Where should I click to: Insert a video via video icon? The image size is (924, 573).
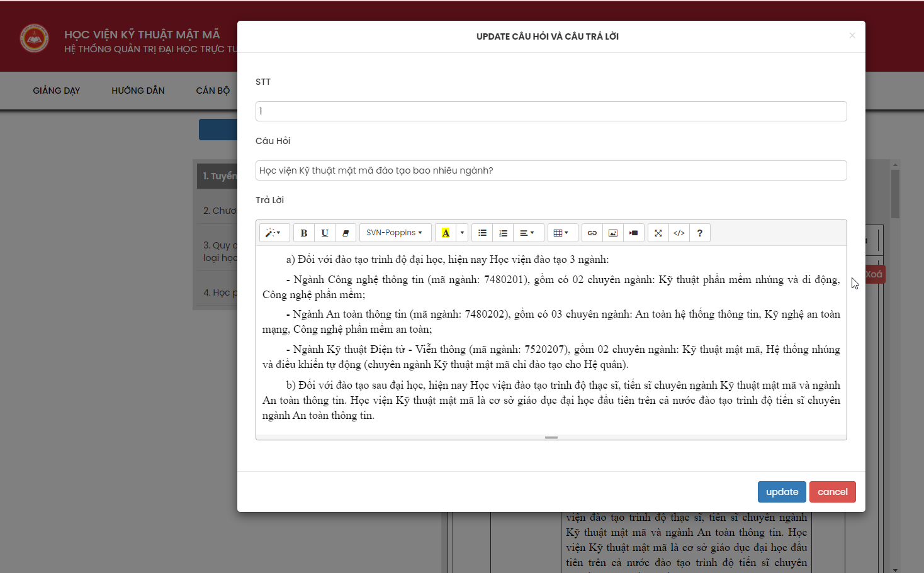[634, 233]
